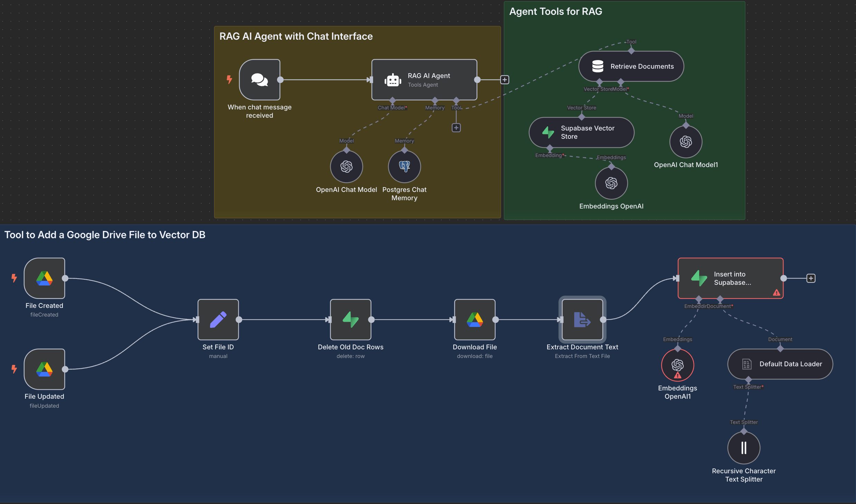Select the Embeddings OpenAI1 node
The height and width of the screenshot is (504, 856).
(677, 365)
